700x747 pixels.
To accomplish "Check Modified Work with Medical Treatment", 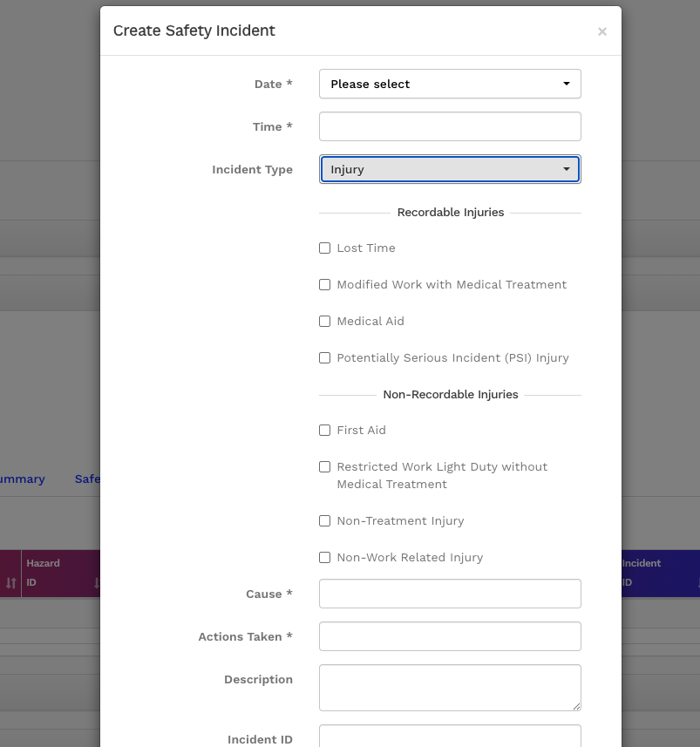I will [324, 284].
